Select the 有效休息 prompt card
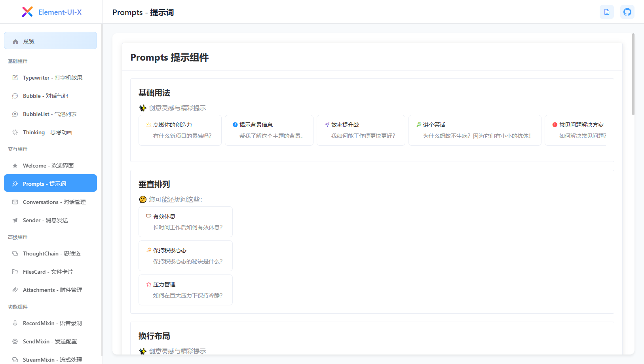This screenshot has height=364, width=644. pos(185,221)
